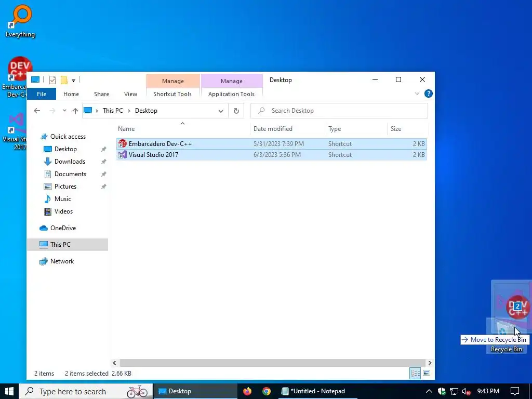Sort by the Type column header
Screen dimensions: 532x399
click(x=355, y=129)
